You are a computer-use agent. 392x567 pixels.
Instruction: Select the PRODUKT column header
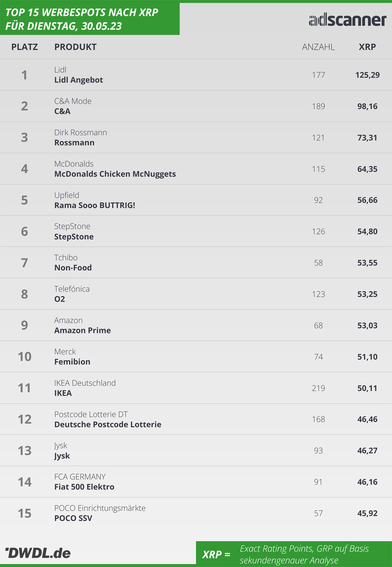(x=75, y=47)
